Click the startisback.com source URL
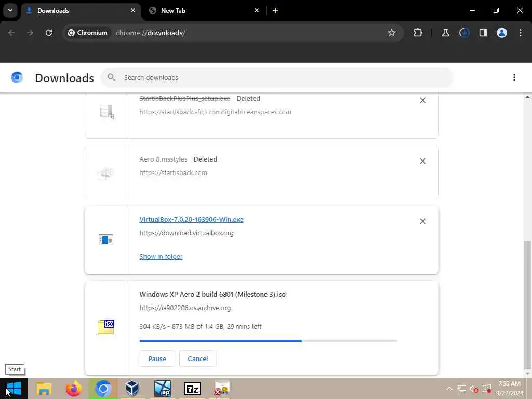Screen dimensions: 532x399 173,172
